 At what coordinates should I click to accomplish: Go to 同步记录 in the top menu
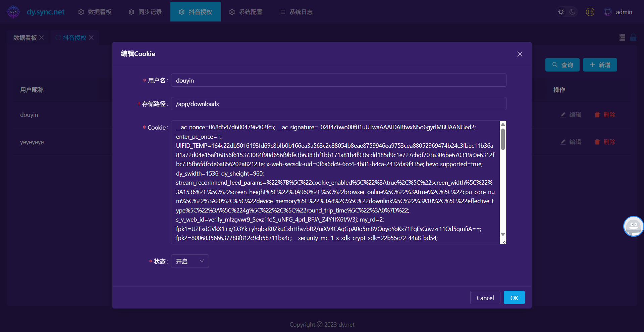[x=145, y=12]
